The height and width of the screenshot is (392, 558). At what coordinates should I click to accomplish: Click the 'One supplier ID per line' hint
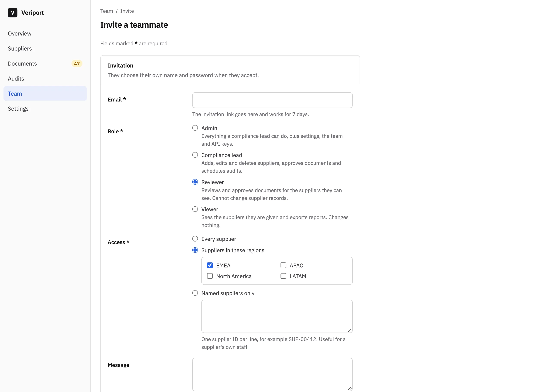coord(273,343)
